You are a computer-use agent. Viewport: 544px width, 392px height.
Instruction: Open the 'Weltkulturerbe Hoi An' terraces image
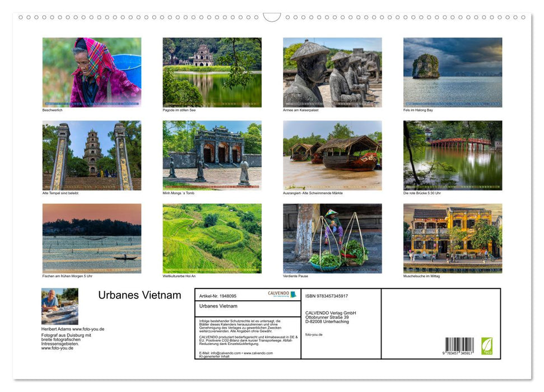pos(212,239)
